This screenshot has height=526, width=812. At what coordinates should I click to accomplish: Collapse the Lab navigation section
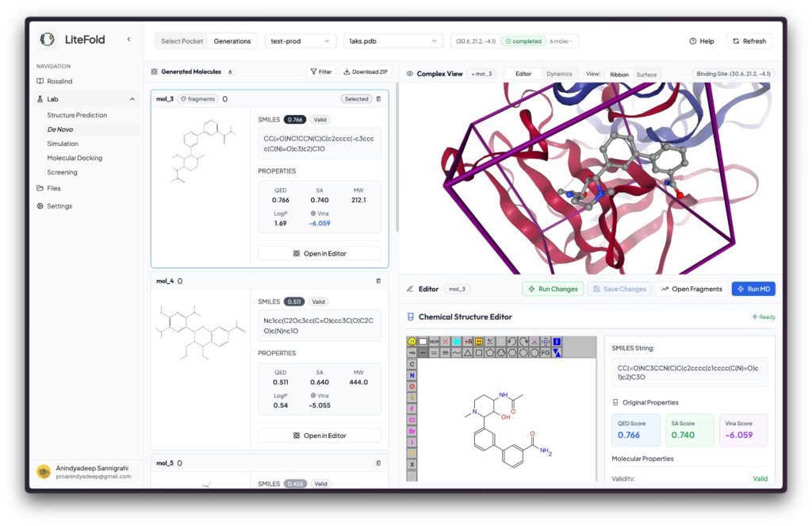(x=132, y=99)
